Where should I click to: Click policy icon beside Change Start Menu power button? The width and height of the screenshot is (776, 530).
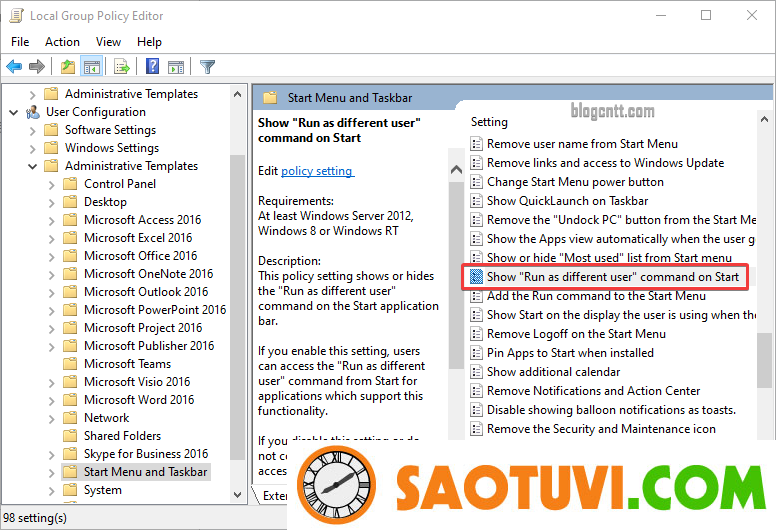coord(476,182)
